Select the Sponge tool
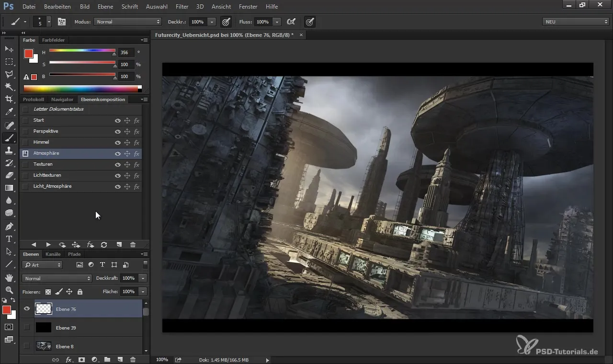613x364 pixels. pyautogui.click(x=9, y=213)
